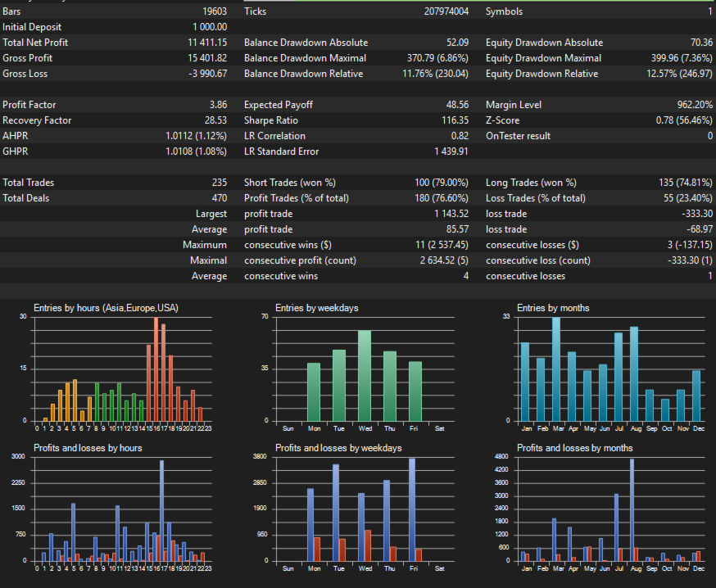The width and height of the screenshot is (716, 588).
Task: Select Equity Drawdown Relative value 12.57% (246.97)
Action: 679,74
